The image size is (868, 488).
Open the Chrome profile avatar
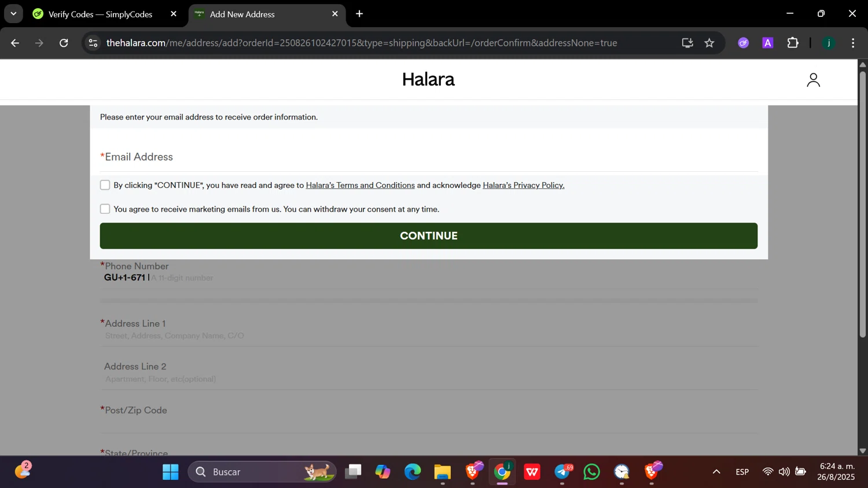[829, 43]
